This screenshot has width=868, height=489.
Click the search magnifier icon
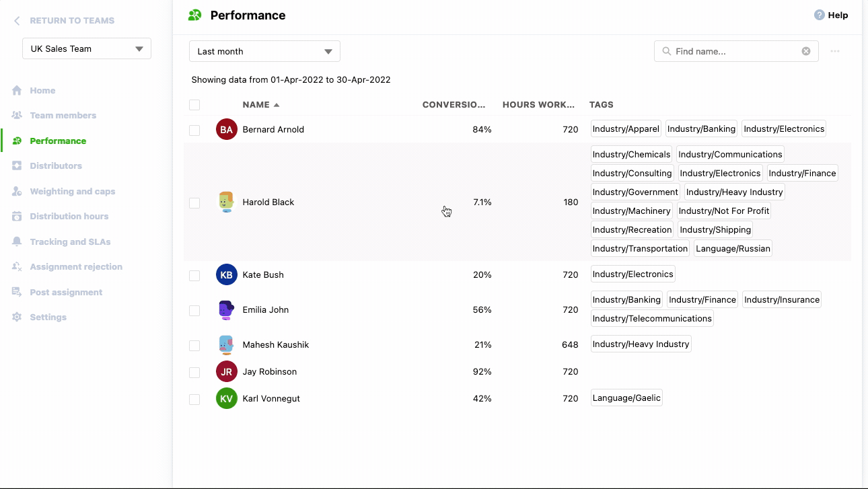(x=666, y=51)
